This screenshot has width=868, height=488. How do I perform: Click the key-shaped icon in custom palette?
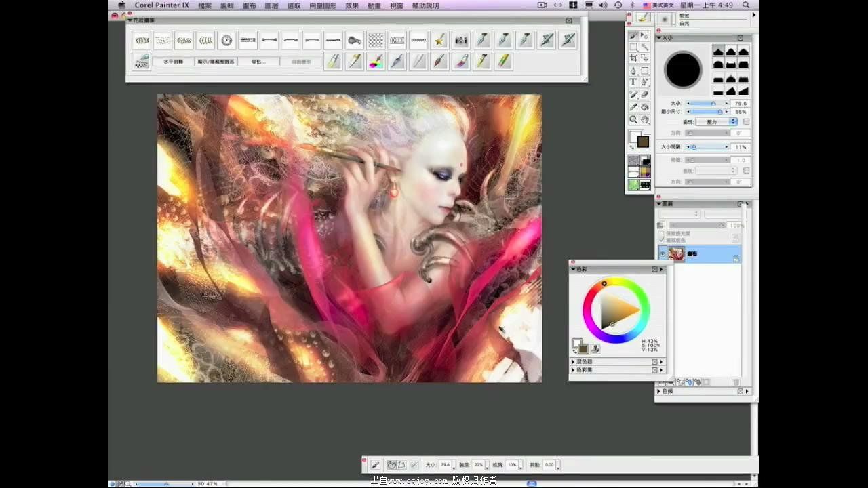click(x=354, y=40)
